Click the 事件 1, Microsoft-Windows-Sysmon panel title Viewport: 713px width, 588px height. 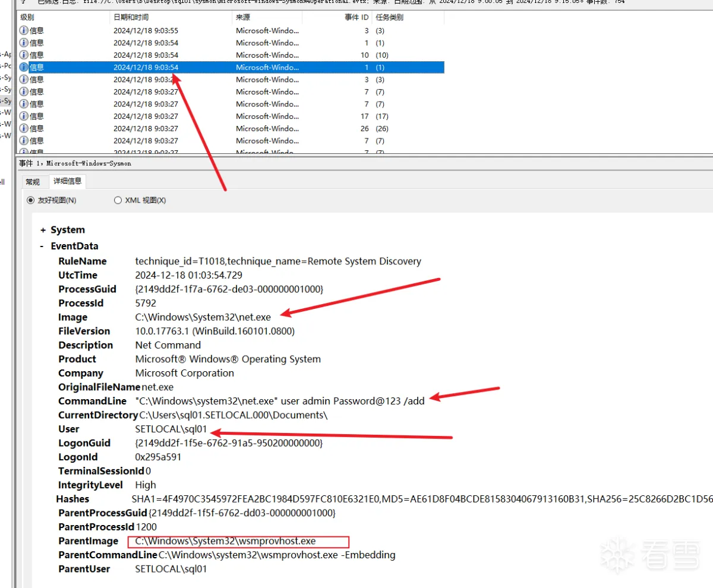point(75,163)
